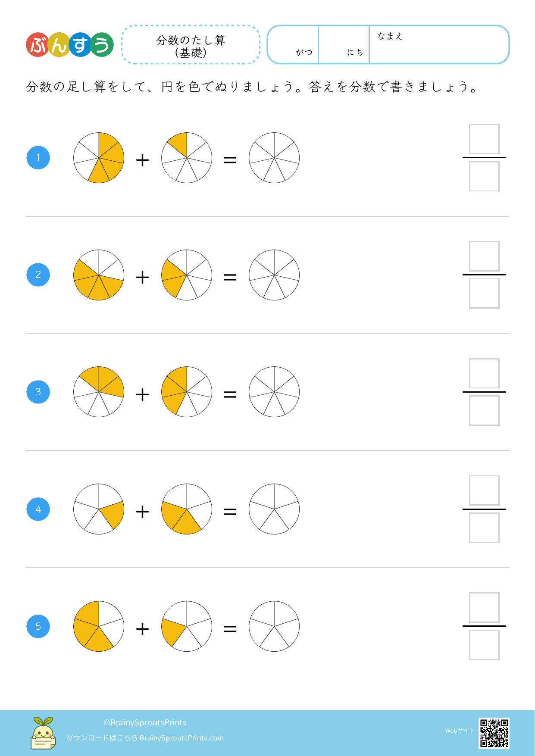535x756 pixels.
Task: Click the ©BrainySproutsPrints copyright text
Action: pos(145,723)
